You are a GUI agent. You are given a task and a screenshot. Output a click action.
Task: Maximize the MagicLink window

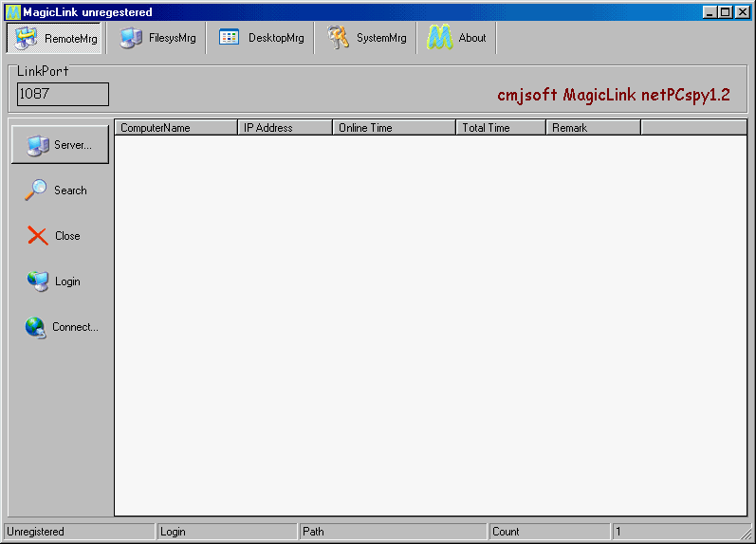click(x=726, y=12)
